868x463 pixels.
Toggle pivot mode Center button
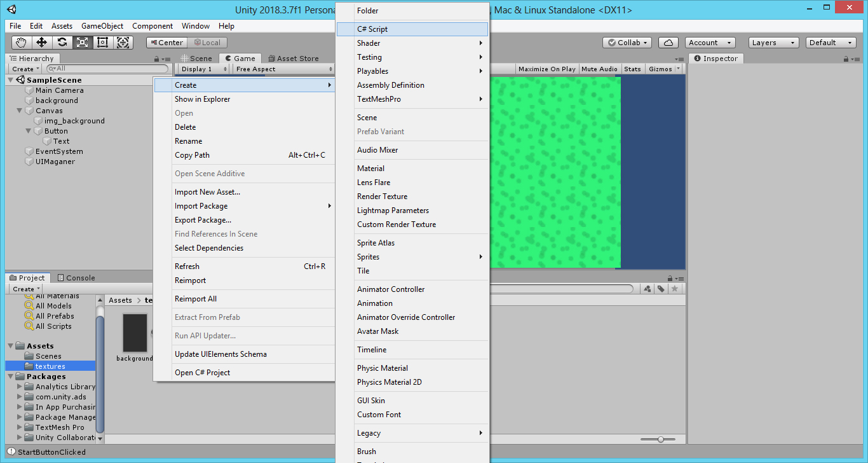click(x=166, y=43)
